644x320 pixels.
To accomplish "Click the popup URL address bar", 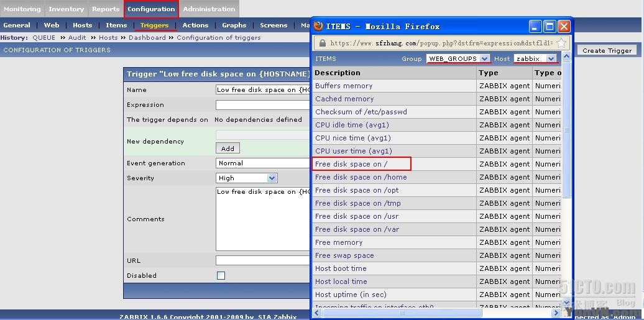I will click(x=441, y=43).
